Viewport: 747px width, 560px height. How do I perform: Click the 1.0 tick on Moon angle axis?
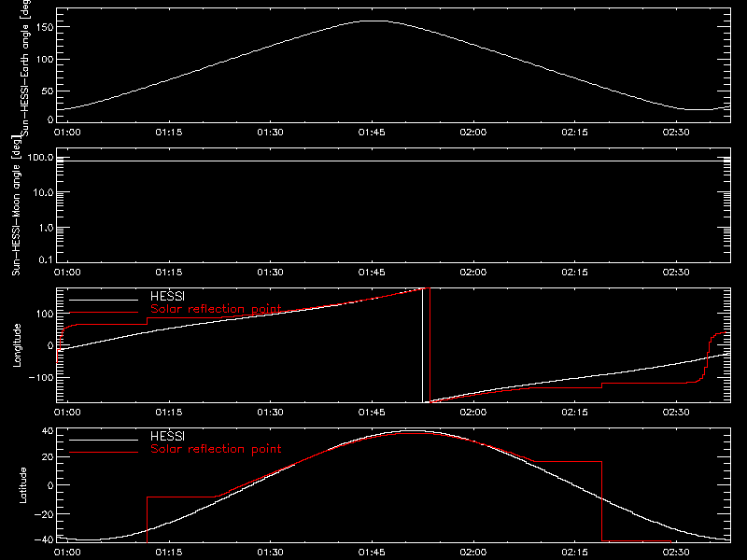point(46,228)
